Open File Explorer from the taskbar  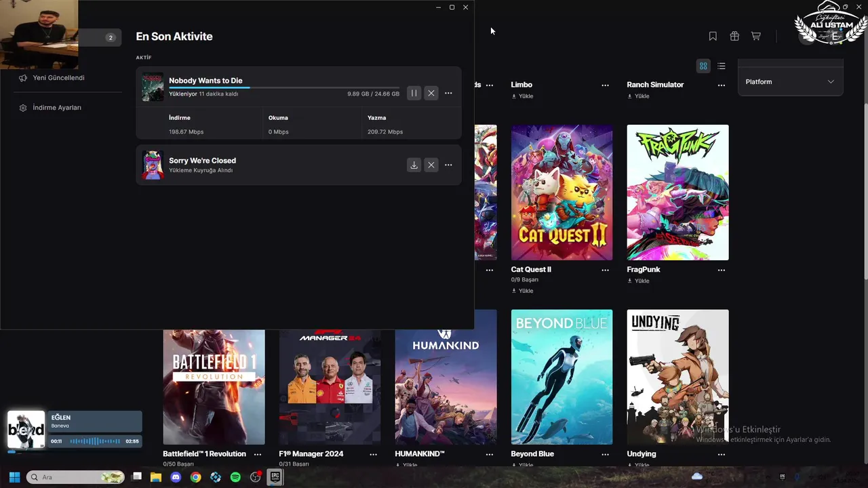pyautogui.click(x=156, y=477)
